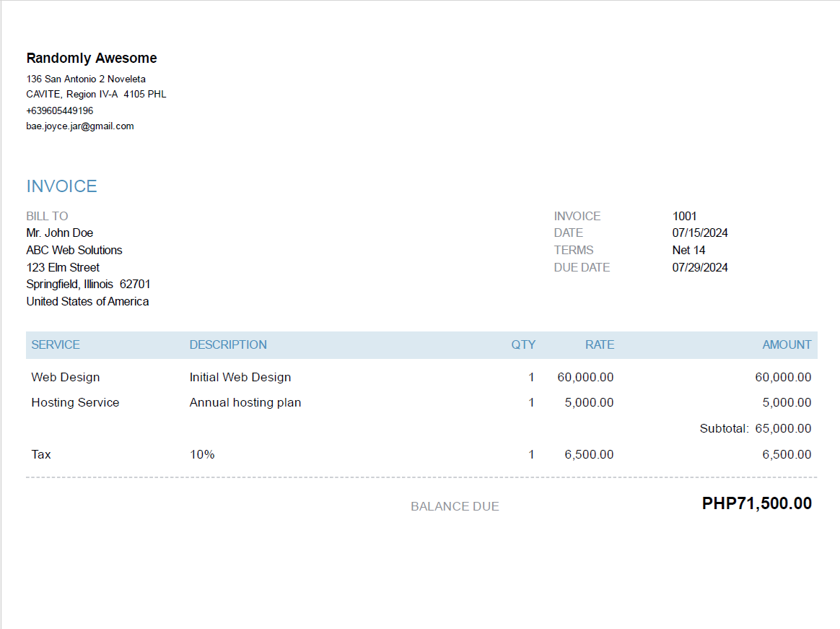Screen dimensions: 840x629
Task: Click the 6,500.00 rate in Tax row
Action: coord(589,454)
